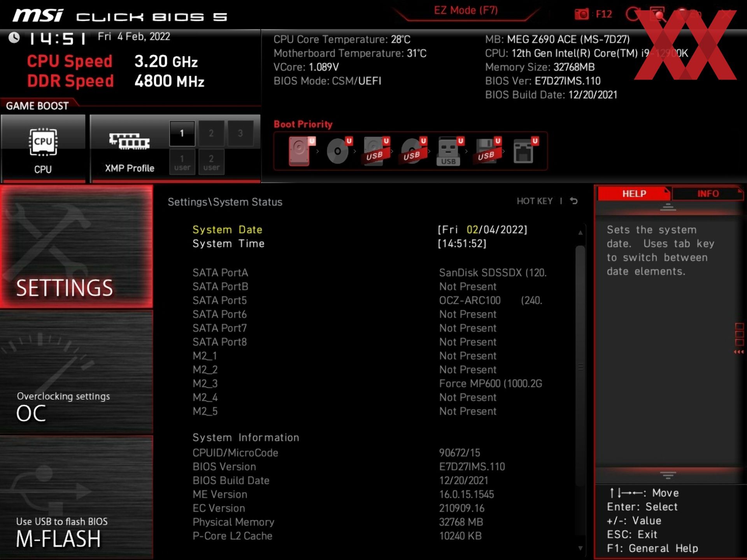Open OC overclocking settings
This screenshot has height=560, width=747.
click(x=76, y=372)
